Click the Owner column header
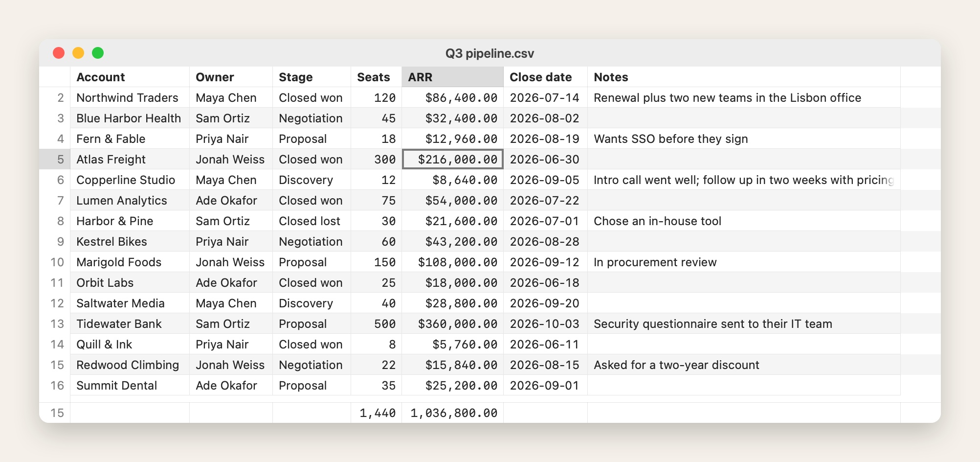 click(x=231, y=77)
